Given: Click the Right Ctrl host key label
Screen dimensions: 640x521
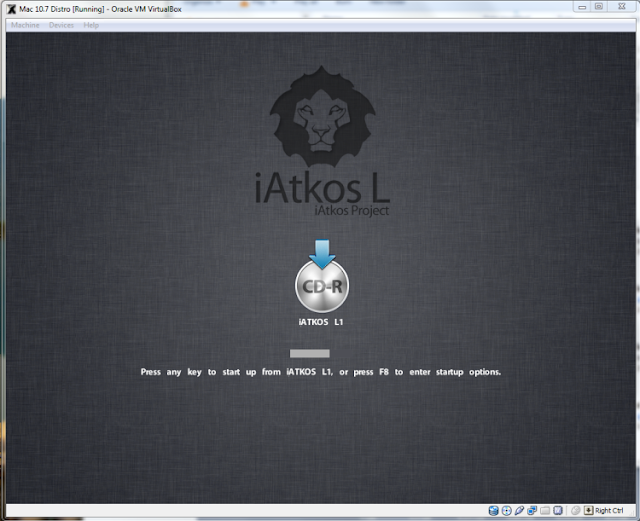Looking at the screenshot, I should [x=609, y=511].
